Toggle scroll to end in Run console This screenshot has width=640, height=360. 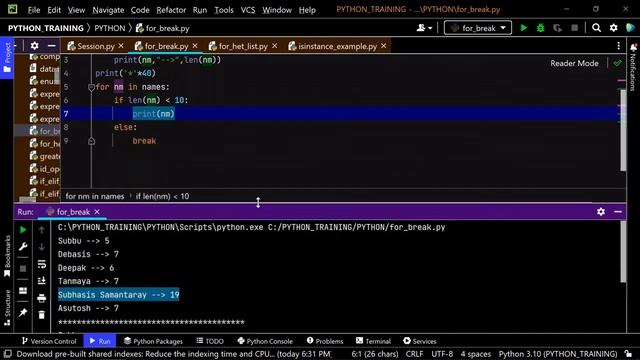click(42, 281)
